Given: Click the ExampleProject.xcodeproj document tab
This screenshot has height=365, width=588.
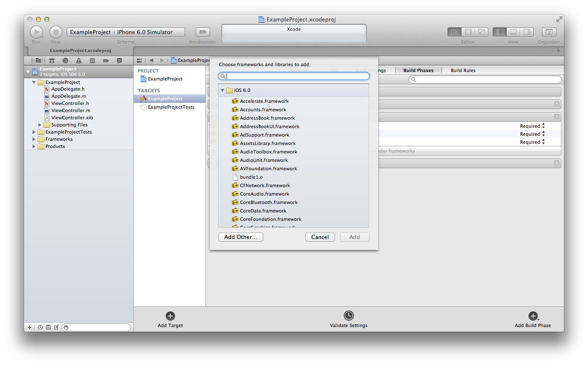Looking at the screenshot, I should (80, 51).
